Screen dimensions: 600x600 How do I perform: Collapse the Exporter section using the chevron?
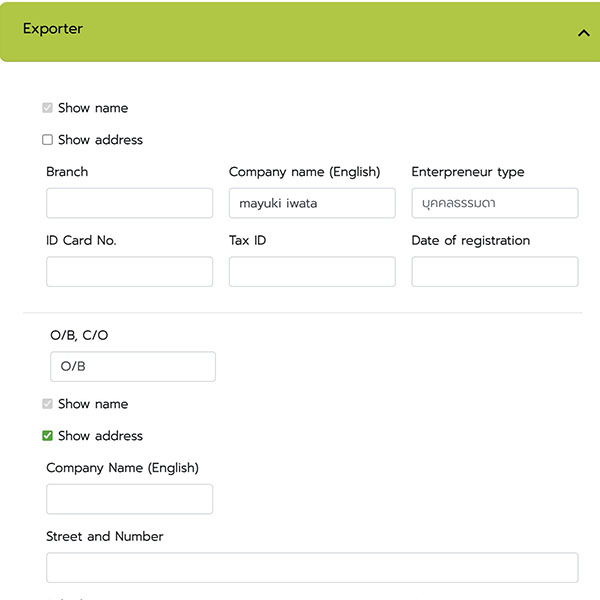click(583, 33)
